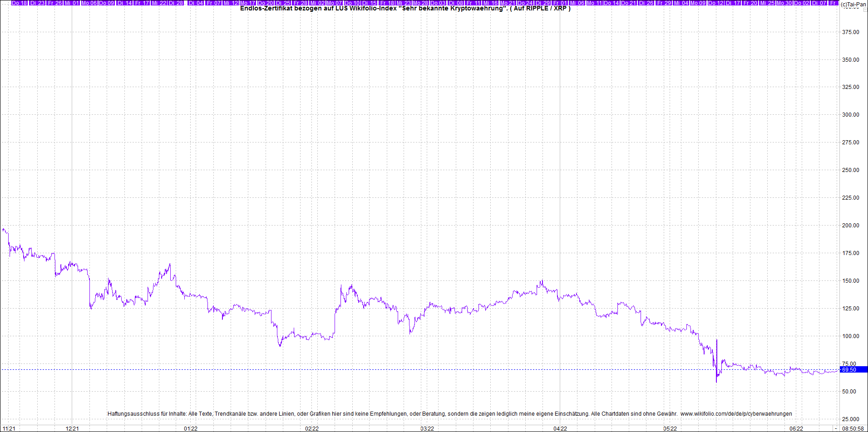868x432 pixels.
Task: Click the 100.00 price axis label
Action: (851, 336)
